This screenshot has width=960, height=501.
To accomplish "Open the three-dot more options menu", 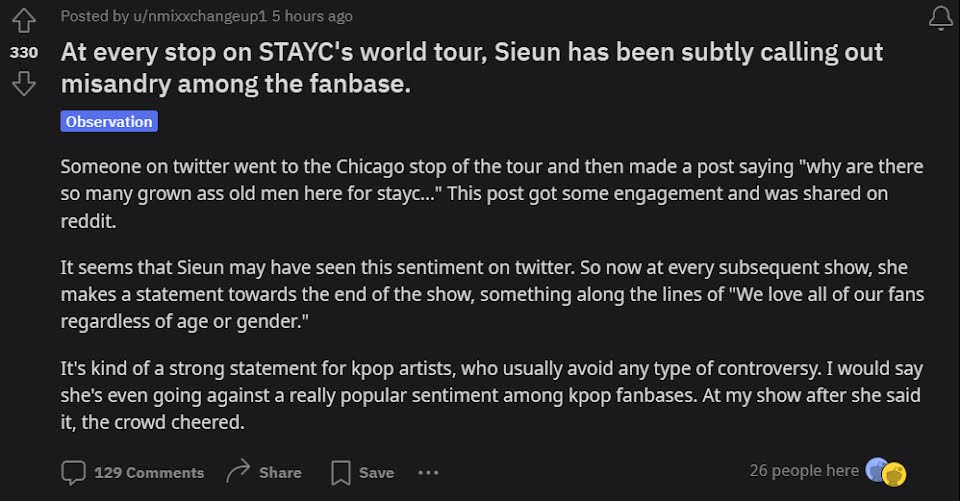I will pos(428,472).
